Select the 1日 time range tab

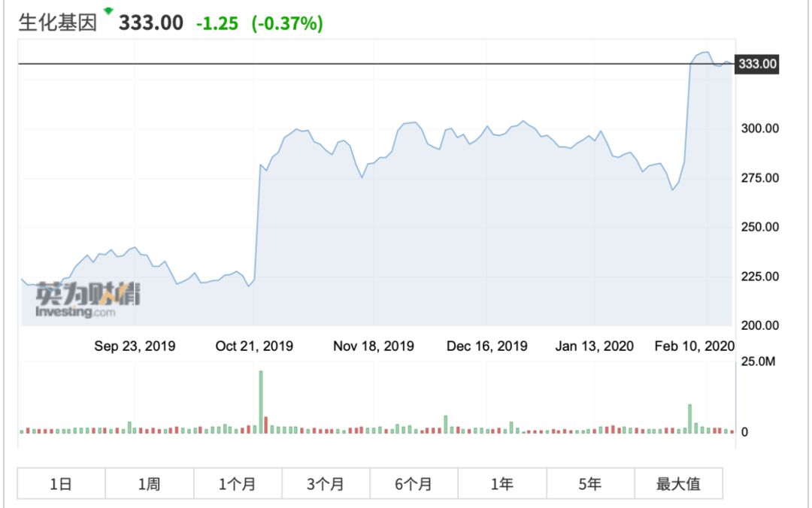pyautogui.click(x=61, y=484)
